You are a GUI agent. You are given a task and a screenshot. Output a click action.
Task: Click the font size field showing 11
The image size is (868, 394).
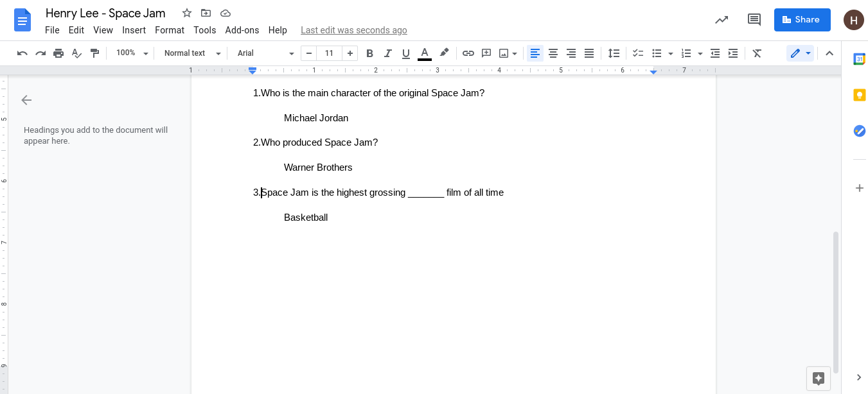[x=329, y=53]
